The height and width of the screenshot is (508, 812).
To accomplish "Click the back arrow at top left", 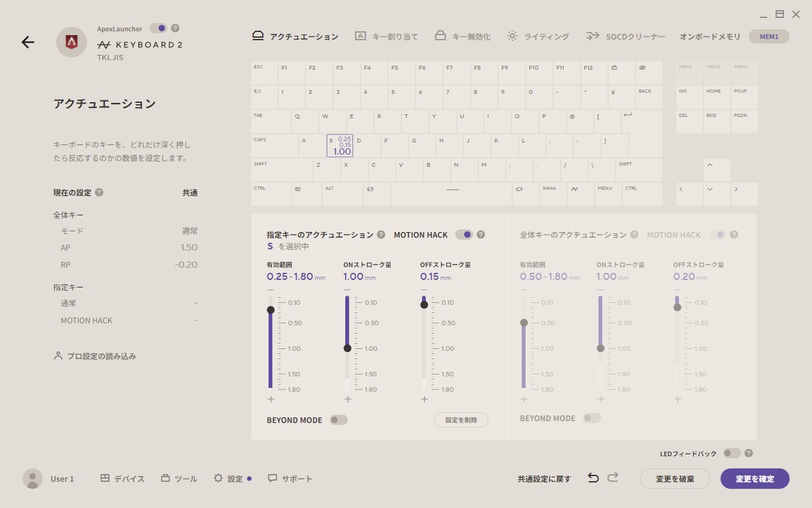I will 27,42.
